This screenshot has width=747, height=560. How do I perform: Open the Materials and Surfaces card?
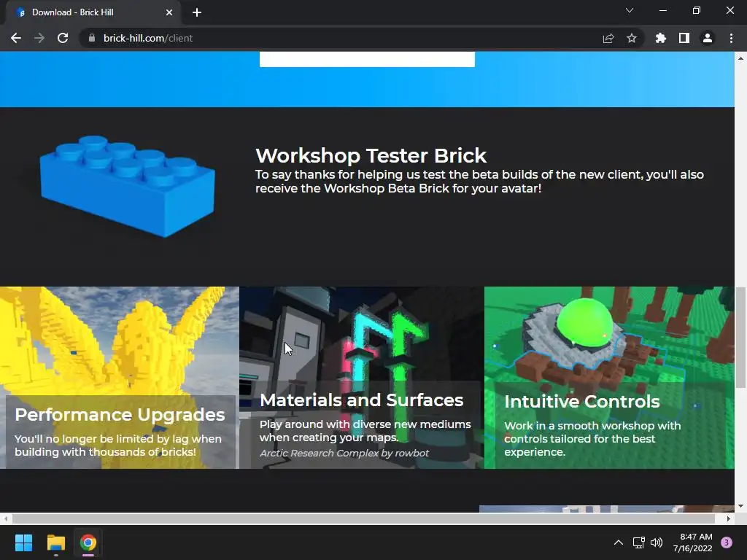click(362, 378)
